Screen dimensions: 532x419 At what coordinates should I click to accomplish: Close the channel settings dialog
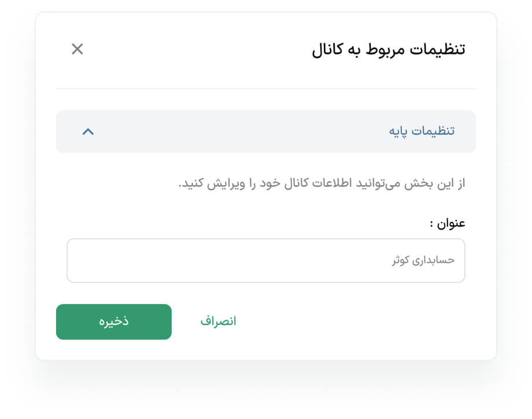(x=77, y=49)
